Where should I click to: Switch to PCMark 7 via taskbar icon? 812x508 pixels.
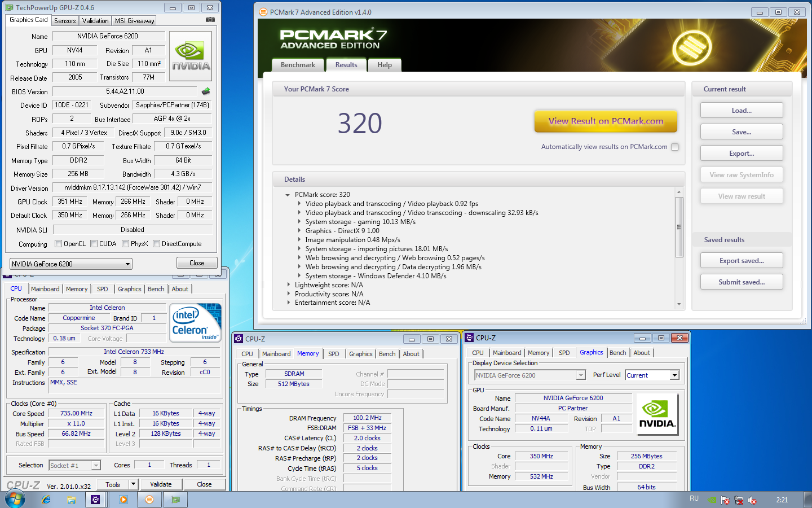click(x=149, y=500)
